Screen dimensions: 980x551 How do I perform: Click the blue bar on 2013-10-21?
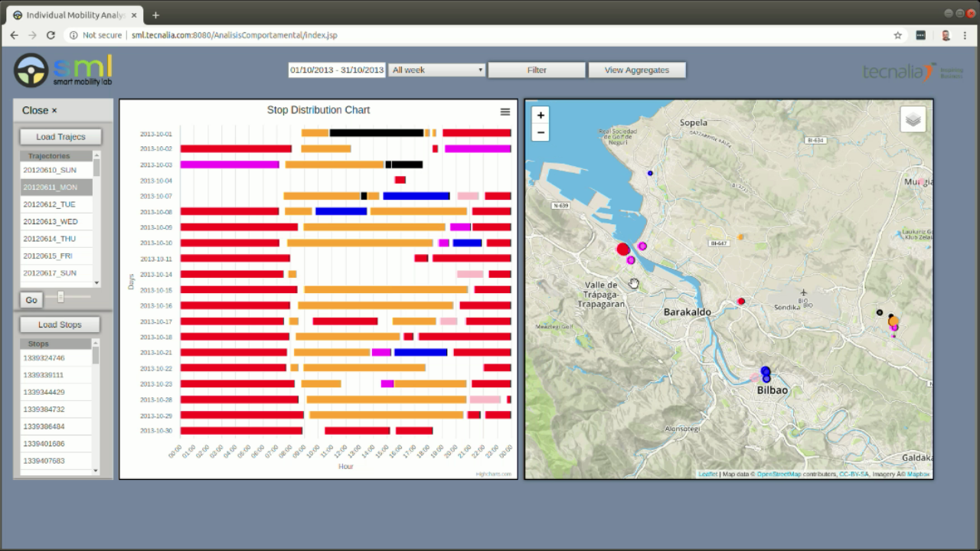420,353
